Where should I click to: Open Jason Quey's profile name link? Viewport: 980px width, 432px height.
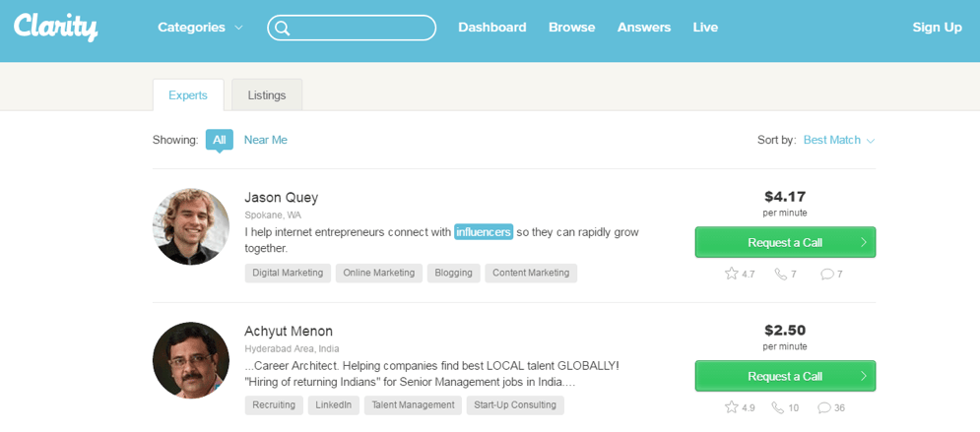click(282, 198)
